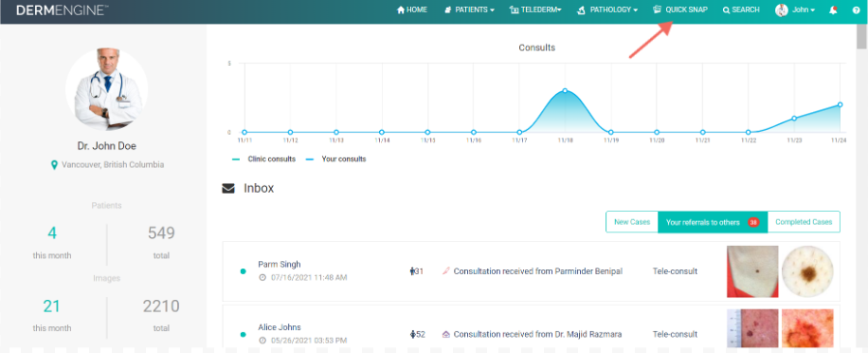
Task: Click the Vancouver location pin icon
Action: click(x=54, y=165)
